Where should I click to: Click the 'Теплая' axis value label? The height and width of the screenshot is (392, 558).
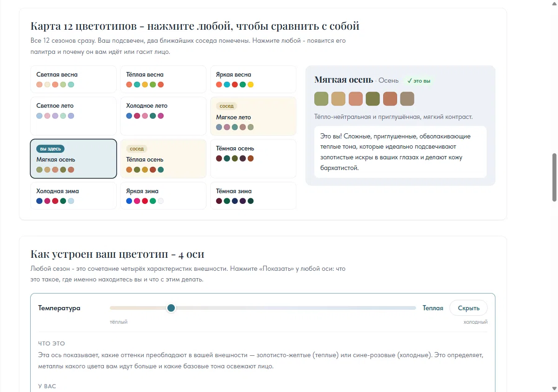433,308
